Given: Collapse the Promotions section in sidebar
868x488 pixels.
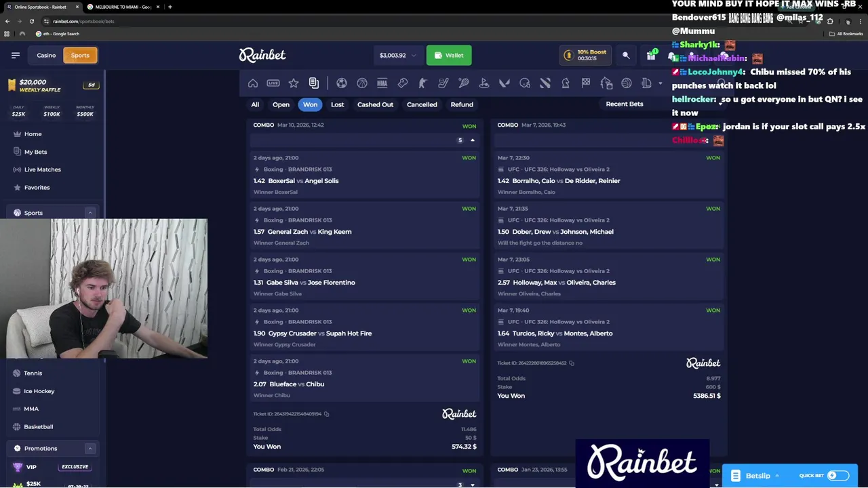Looking at the screenshot, I should [x=90, y=449].
